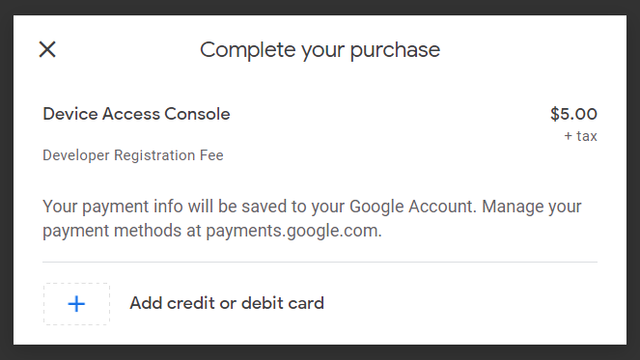Click the 'Google Account' words in notice
Image resolution: width=640 pixels, height=360 pixels.
(x=412, y=207)
